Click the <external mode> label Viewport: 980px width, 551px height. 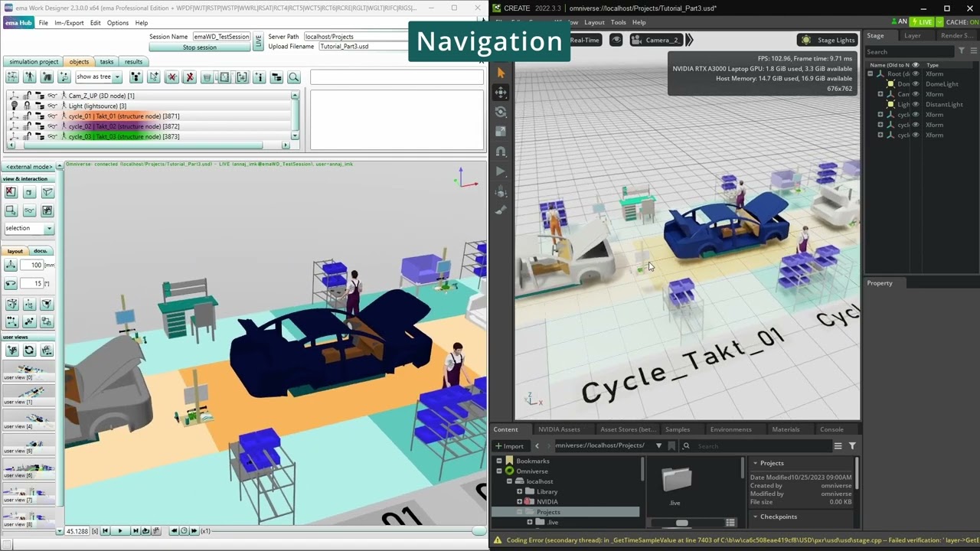click(x=30, y=167)
